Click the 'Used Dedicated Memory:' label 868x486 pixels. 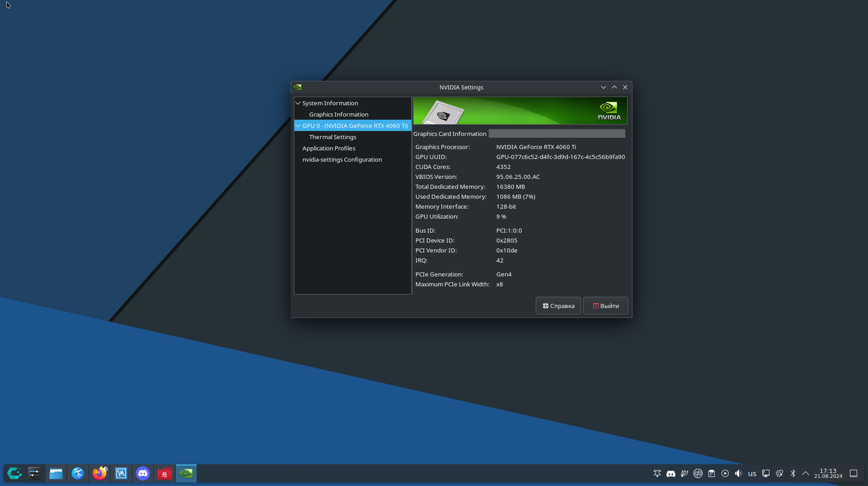451,197
